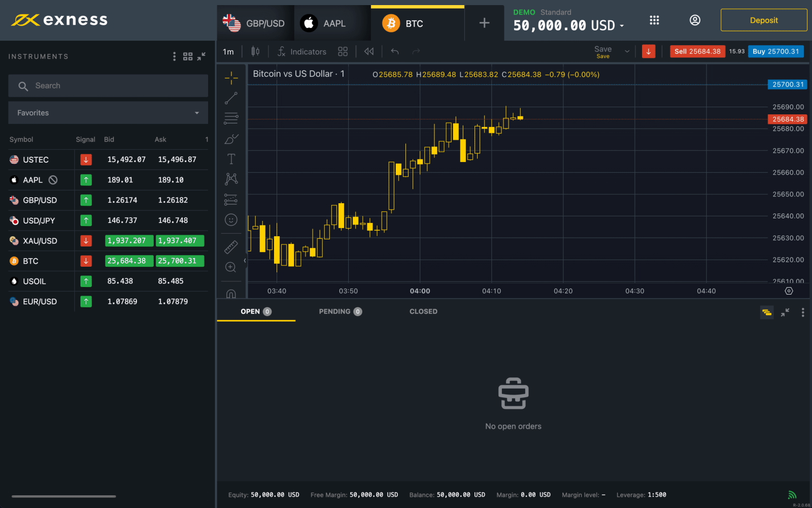This screenshot has height=508, width=812.
Task: Click the instruments Search field
Action: (x=108, y=86)
